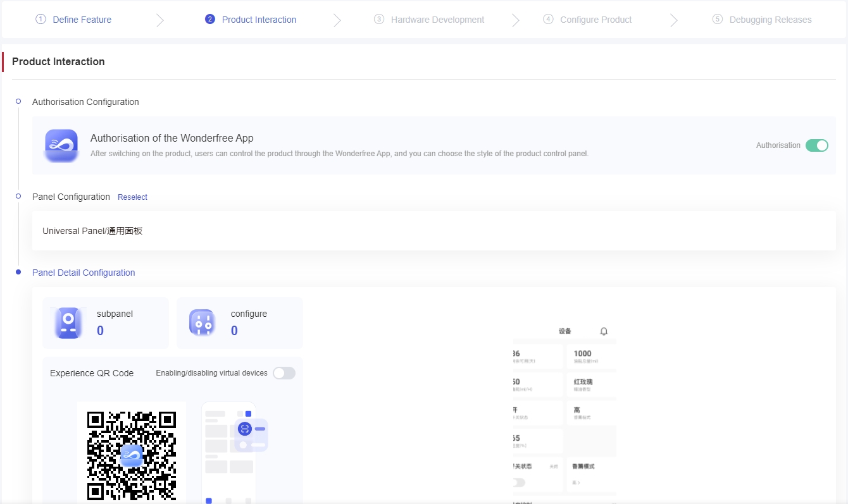Viewport: 848px width, 504px height.
Task: Click the Wonderfree App logo icon
Action: [61, 145]
